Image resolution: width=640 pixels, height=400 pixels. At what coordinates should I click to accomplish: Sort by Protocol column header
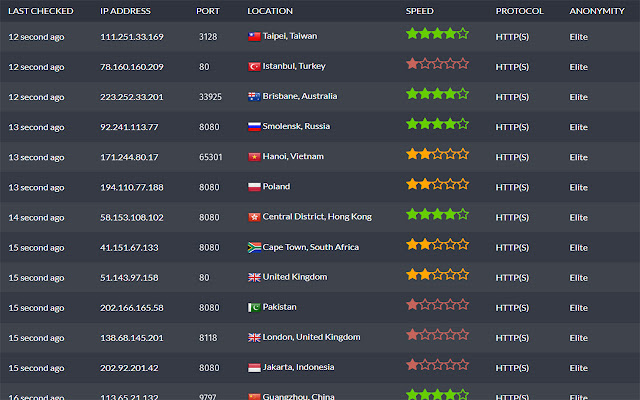click(x=520, y=11)
